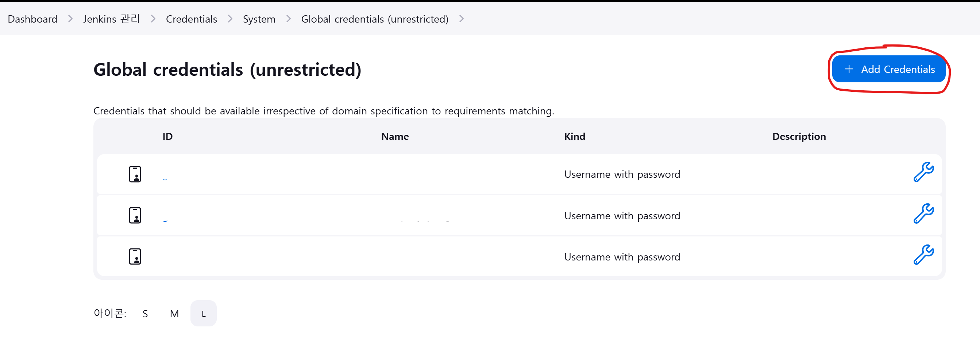
Task: Click the plus icon on Add Credentials
Action: [x=849, y=69]
